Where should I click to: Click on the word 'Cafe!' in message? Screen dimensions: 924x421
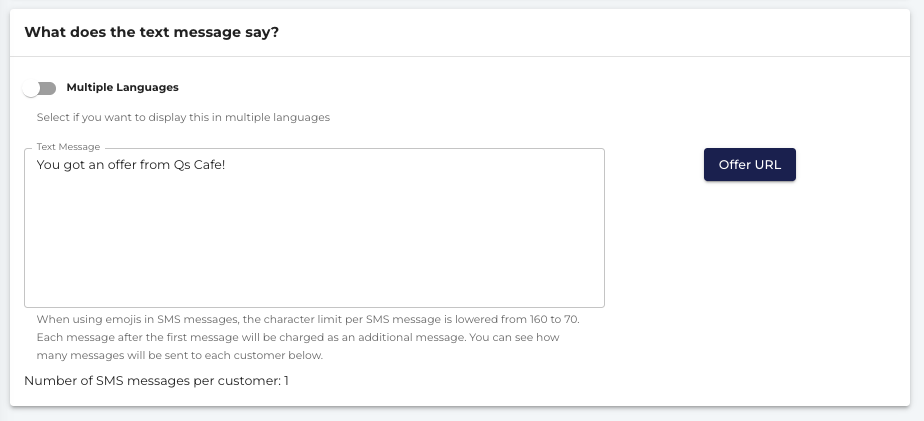(209, 165)
